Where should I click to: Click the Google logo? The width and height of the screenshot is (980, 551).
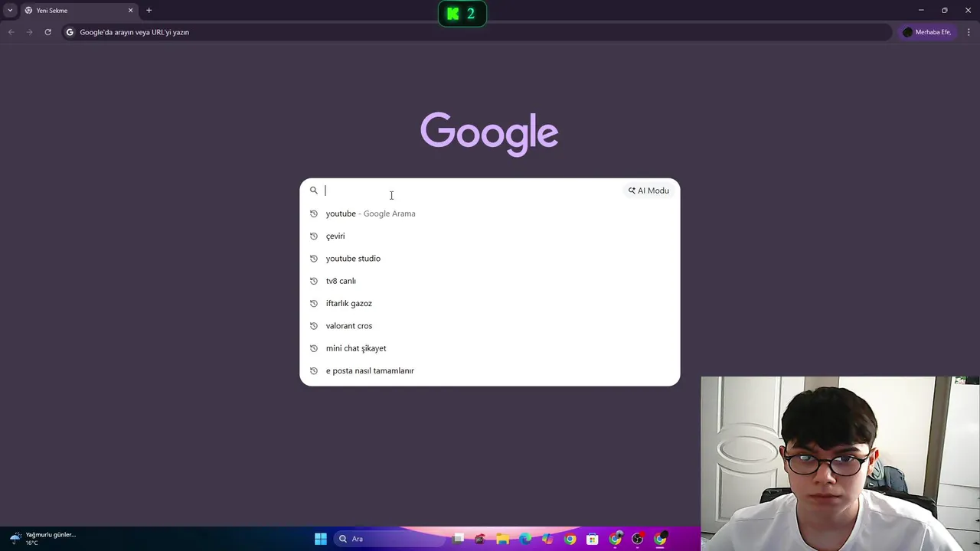pos(489,134)
